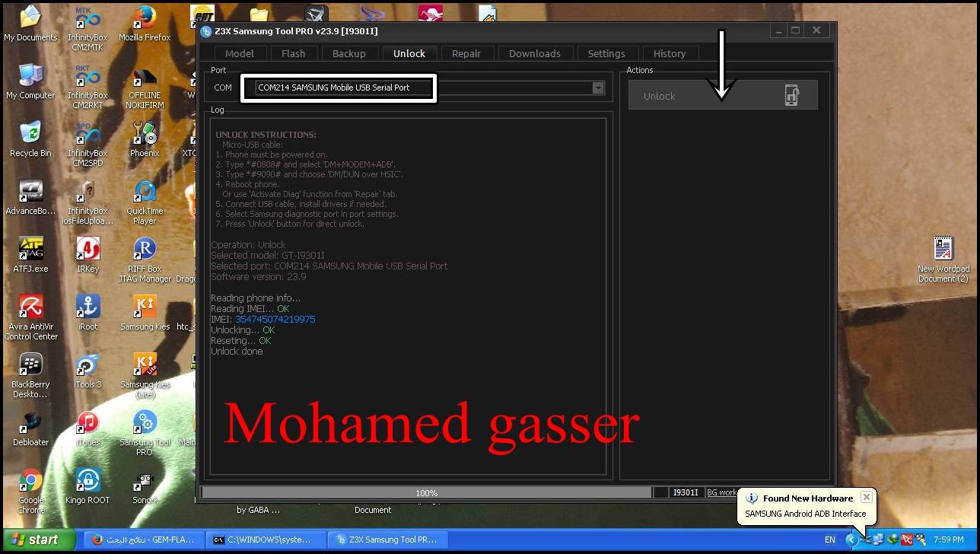Open the ATFJ.exe desktop shortcut

click(x=30, y=254)
